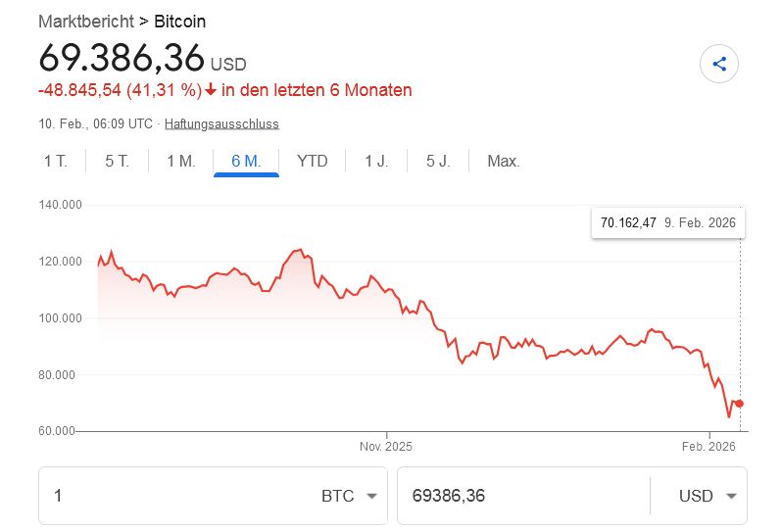The height and width of the screenshot is (532, 782).
Task: Click the Marktbericht breadcrumb link
Action: pyautogui.click(x=86, y=21)
